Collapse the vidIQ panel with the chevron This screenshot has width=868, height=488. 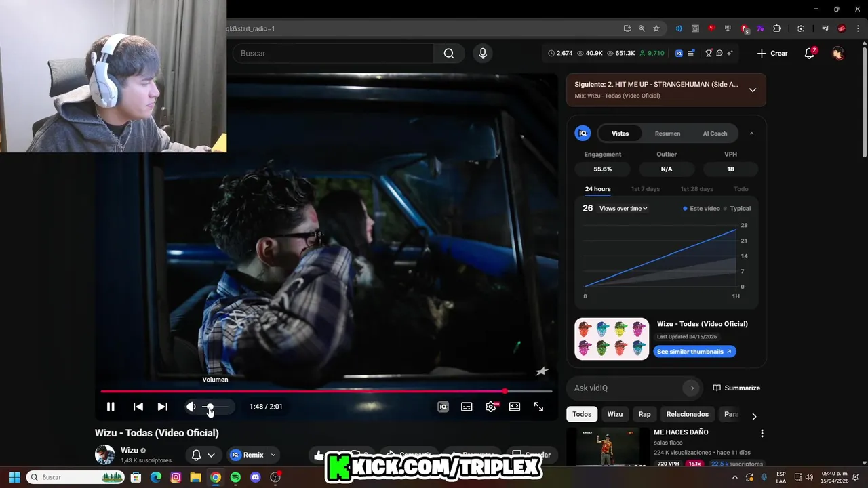tap(751, 134)
